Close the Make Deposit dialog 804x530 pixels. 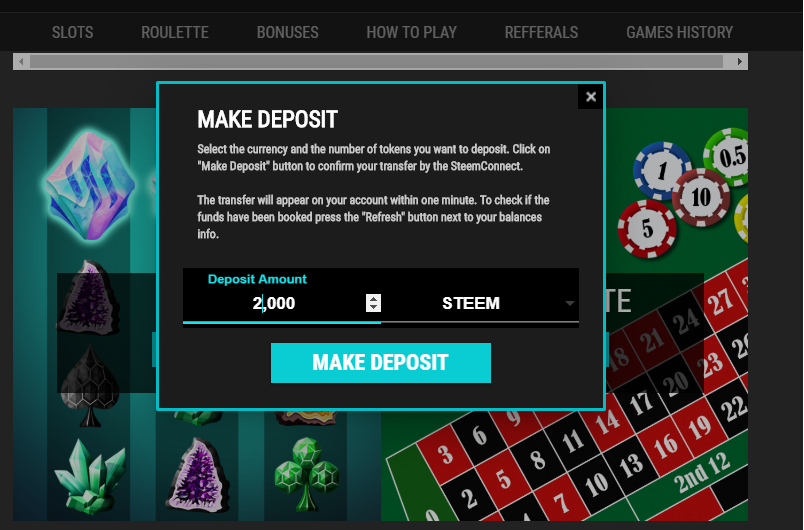(x=591, y=96)
